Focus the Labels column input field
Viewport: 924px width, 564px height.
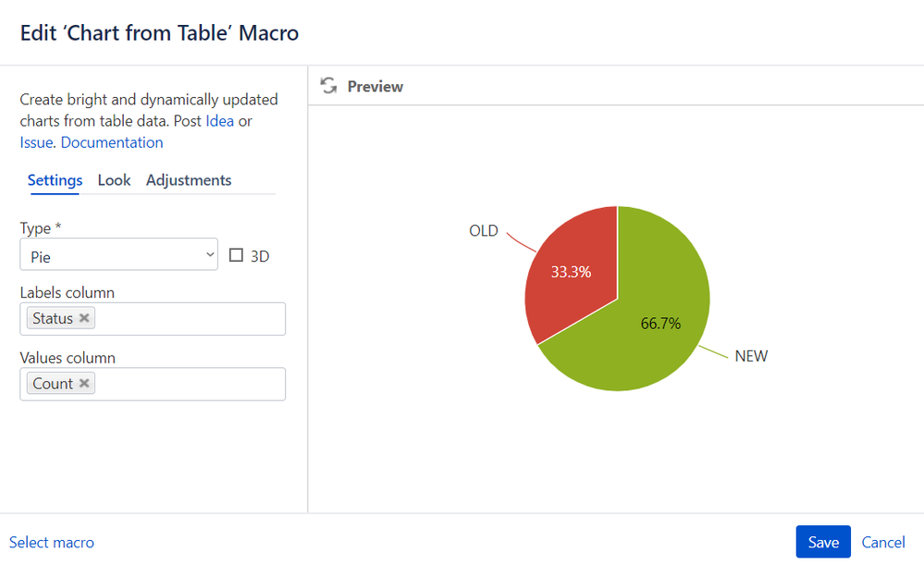[185, 319]
